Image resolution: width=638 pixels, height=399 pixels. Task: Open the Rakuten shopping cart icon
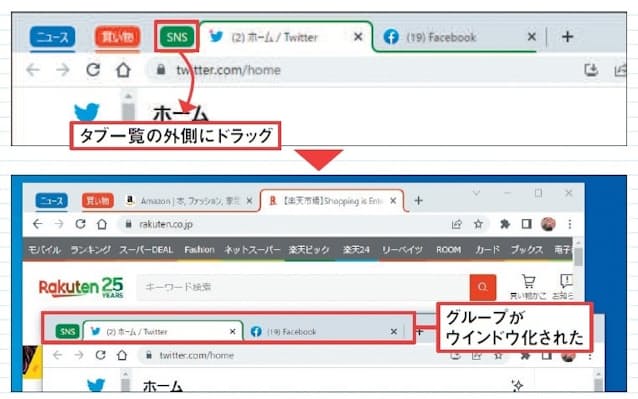tap(528, 281)
